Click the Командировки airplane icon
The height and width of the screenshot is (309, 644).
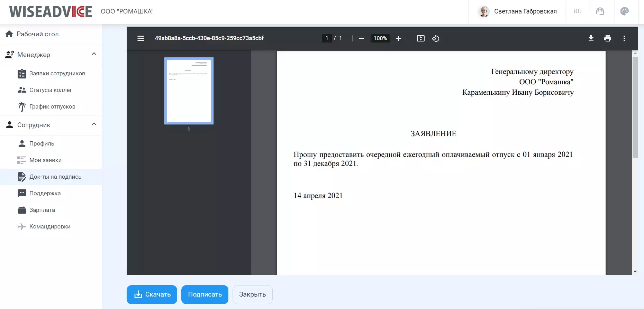pyautogui.click(x=22, y=226)
